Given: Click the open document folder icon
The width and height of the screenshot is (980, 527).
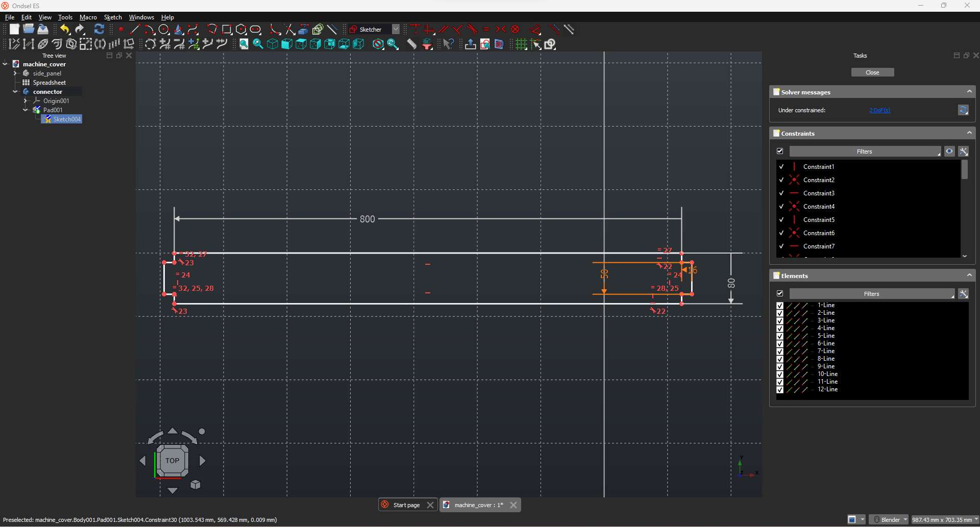Looking at the screenshot, I should 29,30.
